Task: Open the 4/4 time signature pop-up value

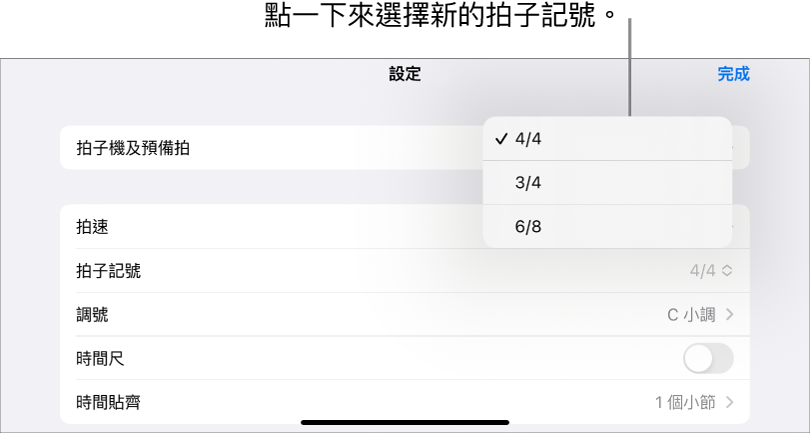Action: (703, 270)
